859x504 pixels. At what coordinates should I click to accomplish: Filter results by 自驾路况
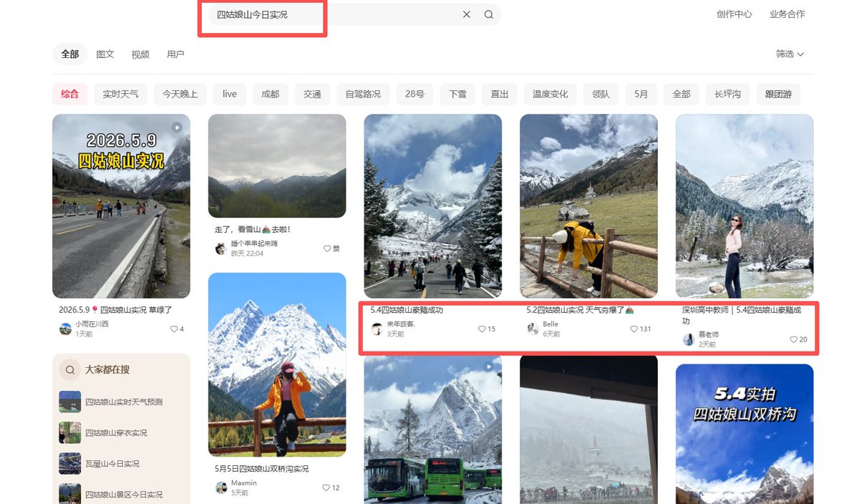pos(363,94)
